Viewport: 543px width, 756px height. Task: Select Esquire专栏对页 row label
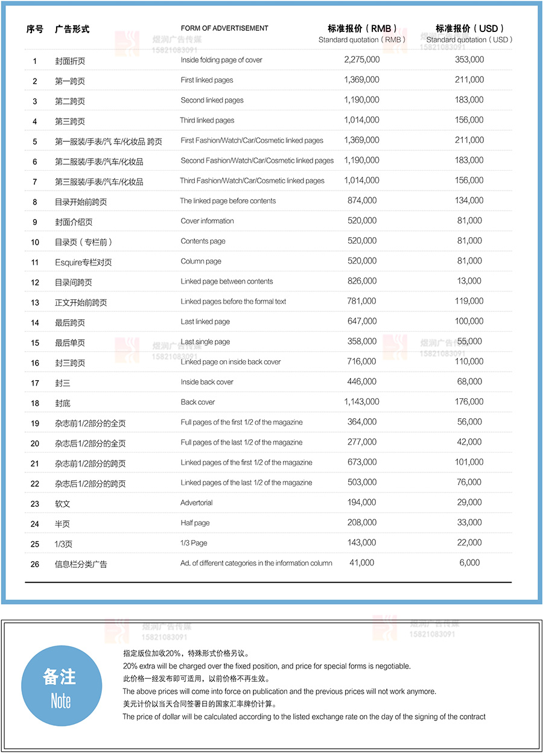click(83, 262)
